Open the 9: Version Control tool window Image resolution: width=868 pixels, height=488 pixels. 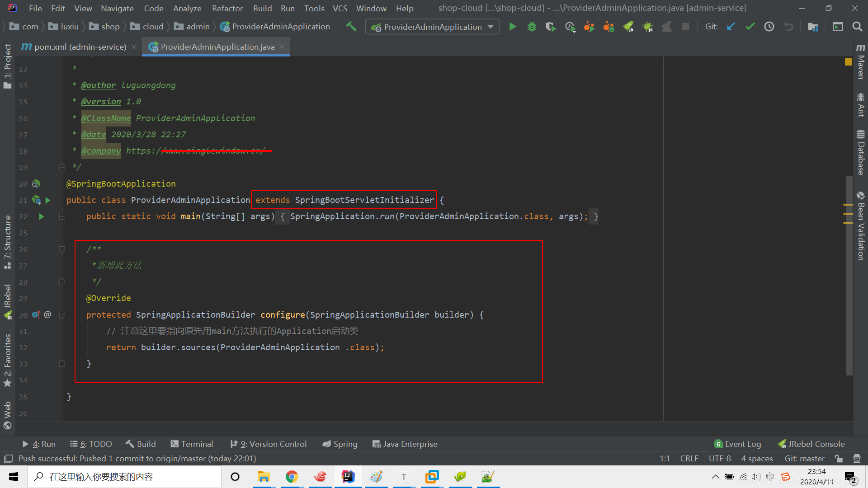pos(269,444)
